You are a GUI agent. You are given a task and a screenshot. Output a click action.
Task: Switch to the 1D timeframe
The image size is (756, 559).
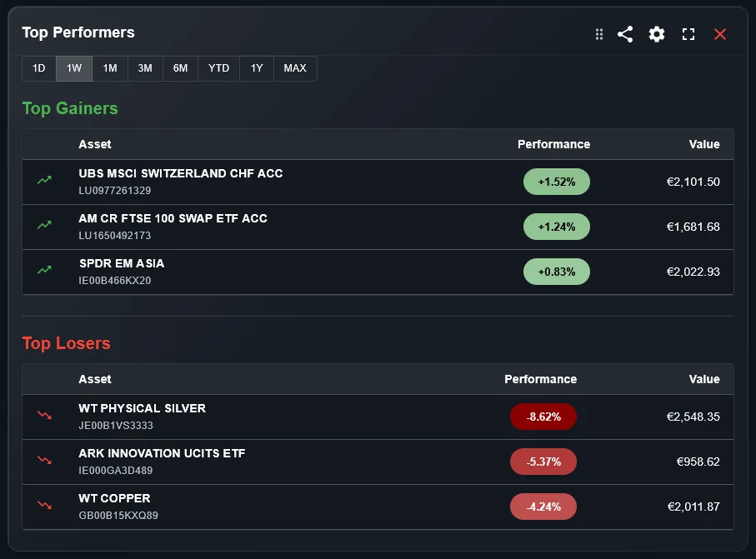tap(38, 68)
